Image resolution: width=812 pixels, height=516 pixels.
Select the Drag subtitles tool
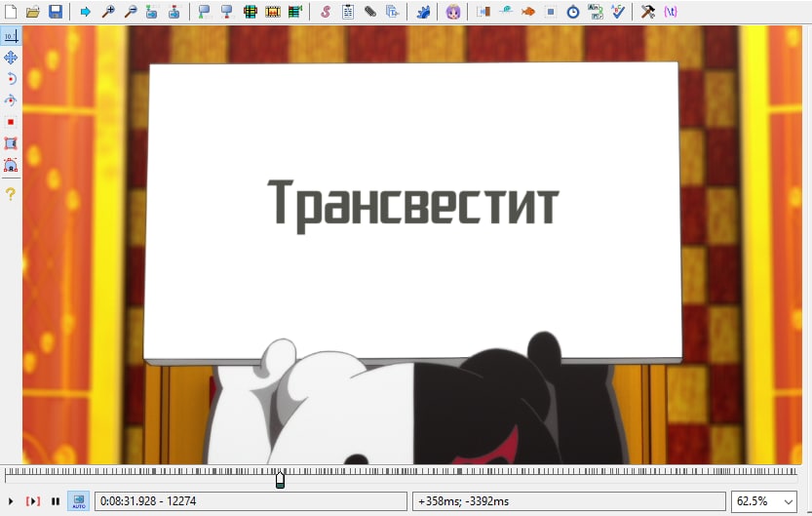[11, 57]
